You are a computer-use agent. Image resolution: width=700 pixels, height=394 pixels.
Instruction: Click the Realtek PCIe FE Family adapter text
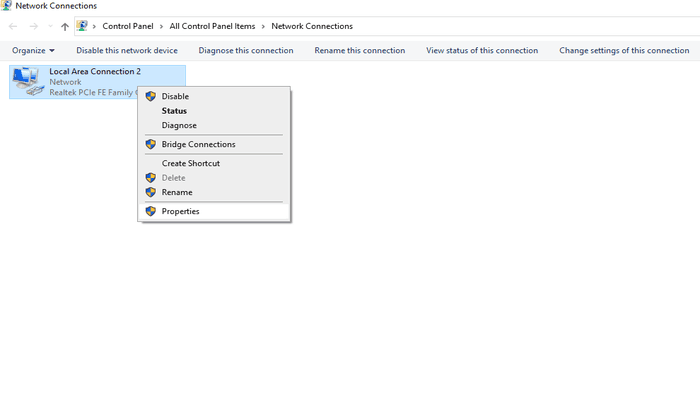[x=93, y=92]
